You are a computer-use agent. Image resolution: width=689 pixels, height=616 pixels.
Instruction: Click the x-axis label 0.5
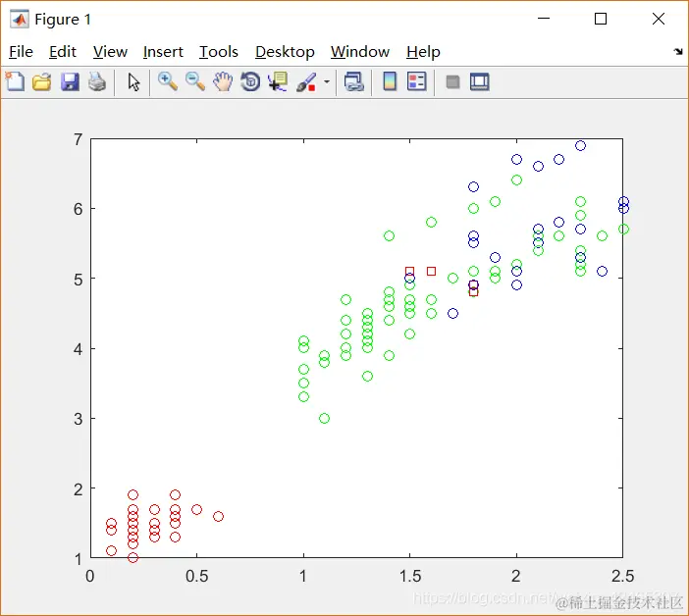[x=197, y=576]
